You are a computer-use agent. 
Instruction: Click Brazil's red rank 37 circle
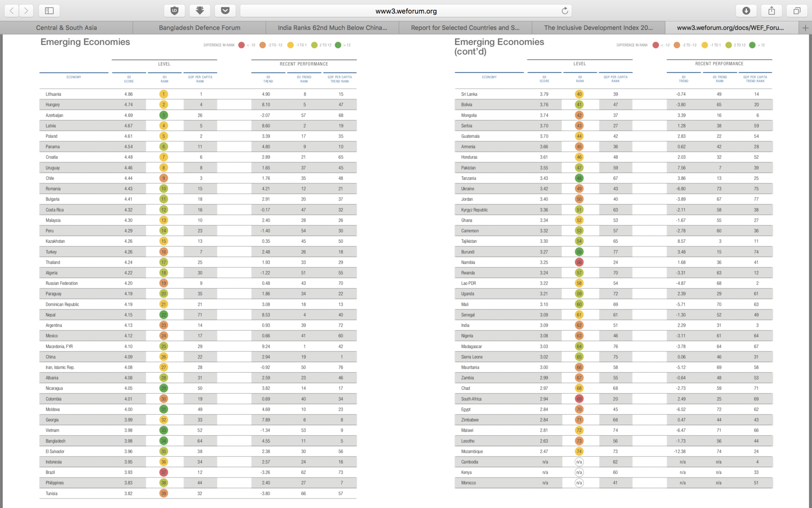tap(164, 472)
